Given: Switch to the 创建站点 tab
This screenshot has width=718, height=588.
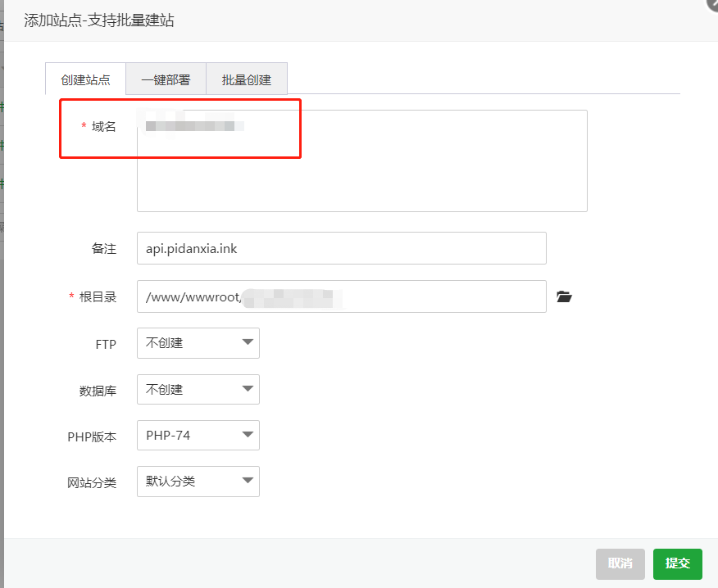Looking at the screenshot, I should (x=85, y=80).
